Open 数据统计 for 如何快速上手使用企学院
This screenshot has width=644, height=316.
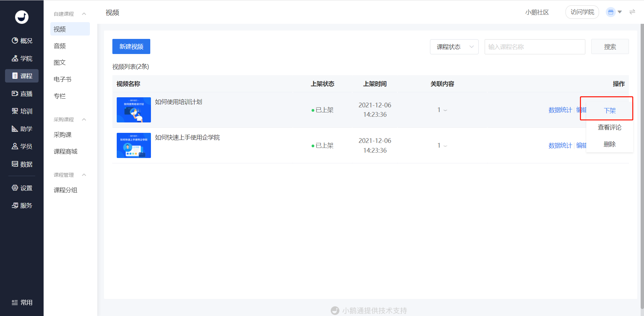[x=560, y=146]
